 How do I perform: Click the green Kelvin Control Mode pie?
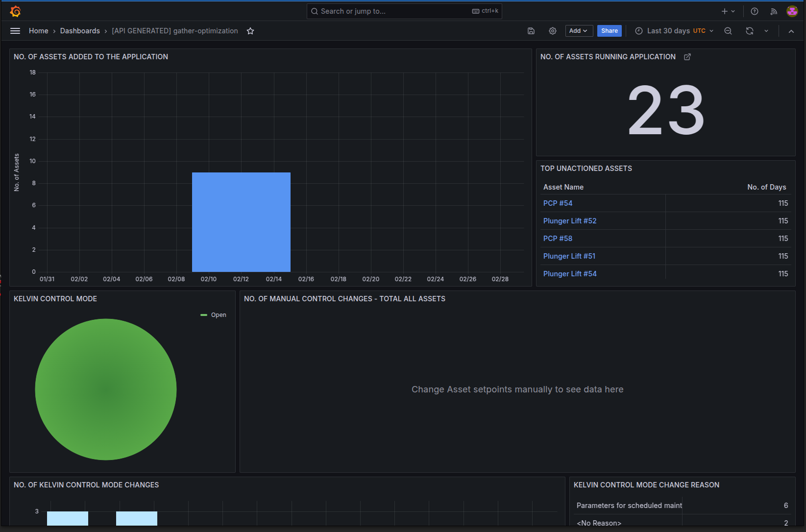106,389
